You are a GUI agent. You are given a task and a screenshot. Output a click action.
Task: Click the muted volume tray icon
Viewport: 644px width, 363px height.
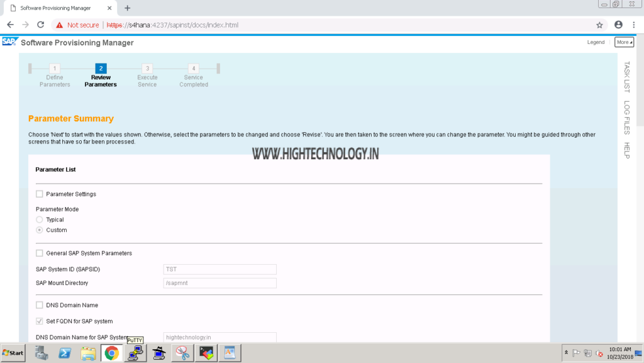click(599, 353)
